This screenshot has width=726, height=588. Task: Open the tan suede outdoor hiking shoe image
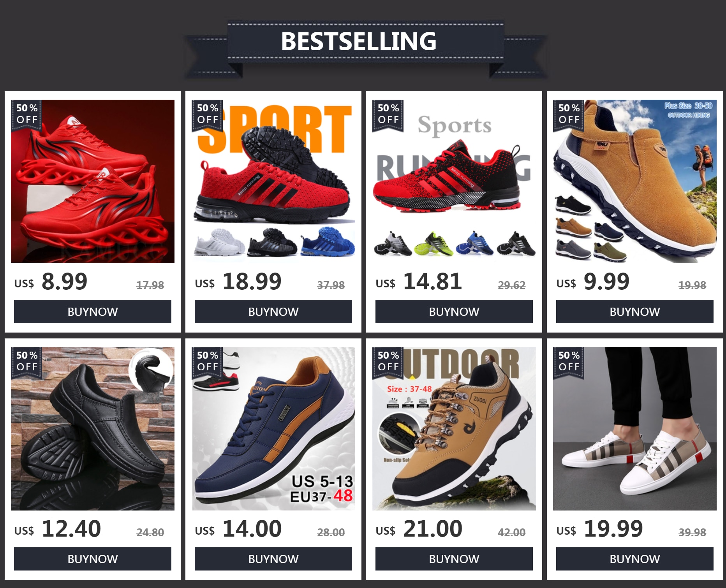point(635,181)
